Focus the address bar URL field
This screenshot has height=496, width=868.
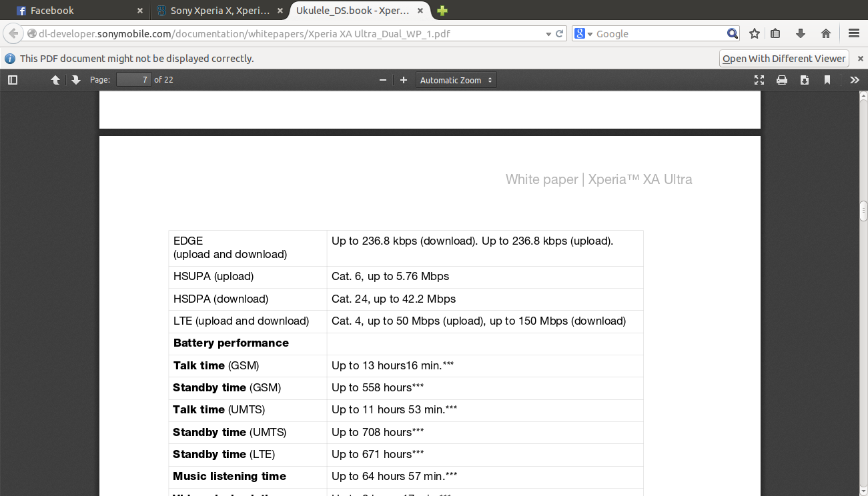[290, 34]
